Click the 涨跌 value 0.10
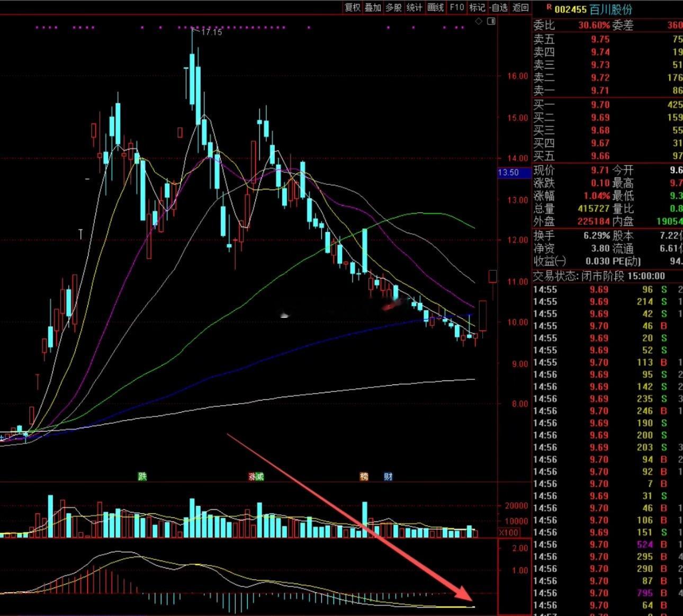 point(600,183)
